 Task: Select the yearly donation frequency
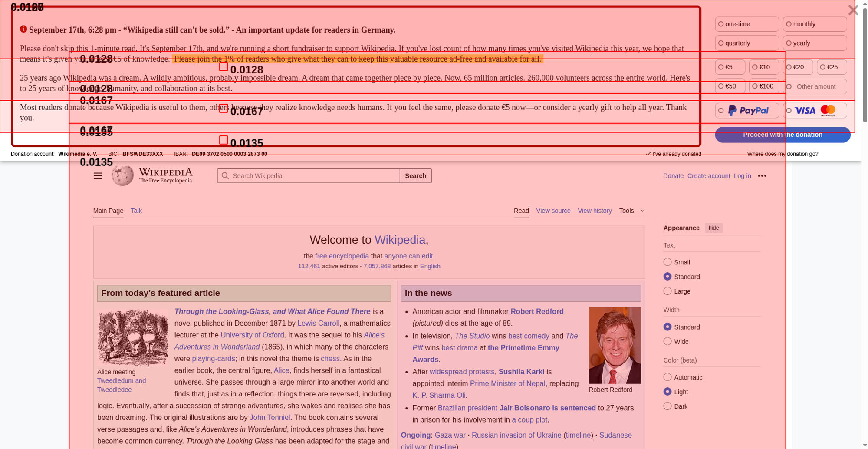pos(815,43)
